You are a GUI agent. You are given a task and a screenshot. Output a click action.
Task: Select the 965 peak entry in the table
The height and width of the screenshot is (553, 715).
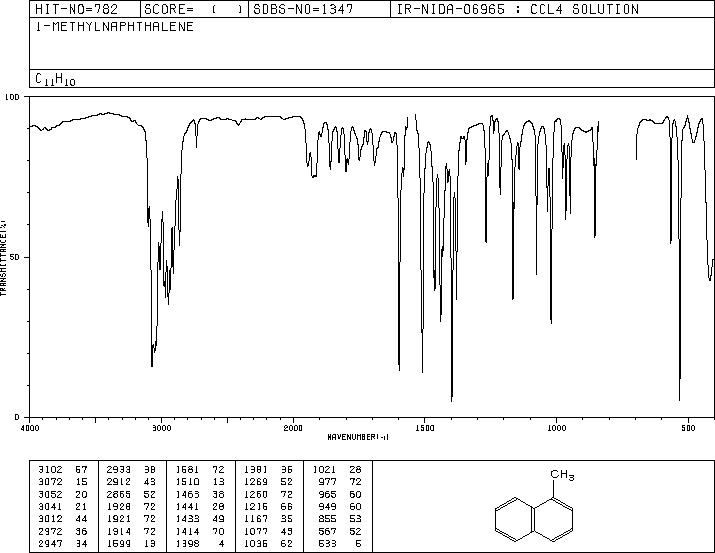(x=340, y=495)
